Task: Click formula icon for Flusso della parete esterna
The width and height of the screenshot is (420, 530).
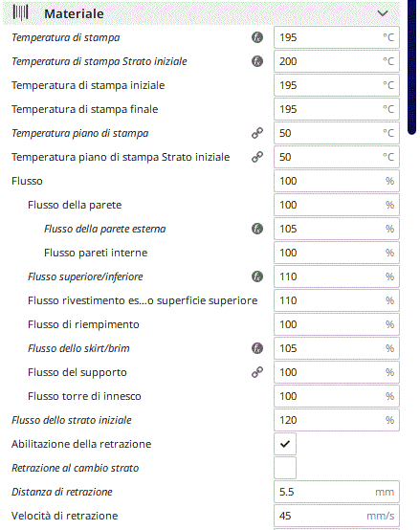Action: (257, 229)
